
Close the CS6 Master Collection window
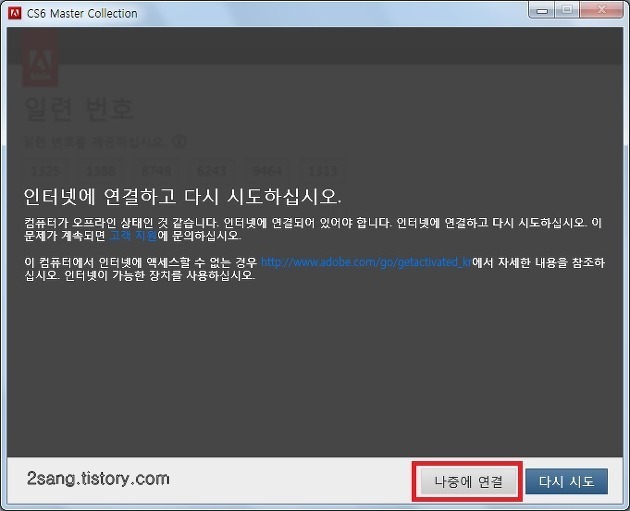click(601, 10)
